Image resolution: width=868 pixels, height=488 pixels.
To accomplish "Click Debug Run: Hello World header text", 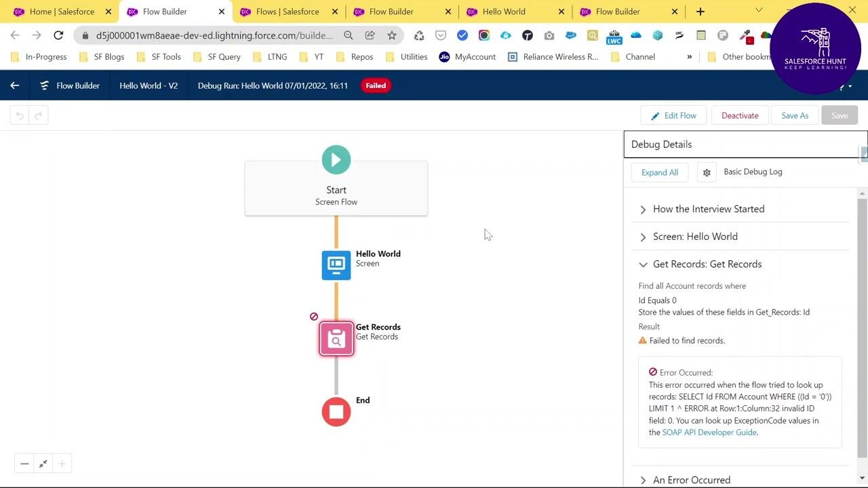I will click(273, 85).
